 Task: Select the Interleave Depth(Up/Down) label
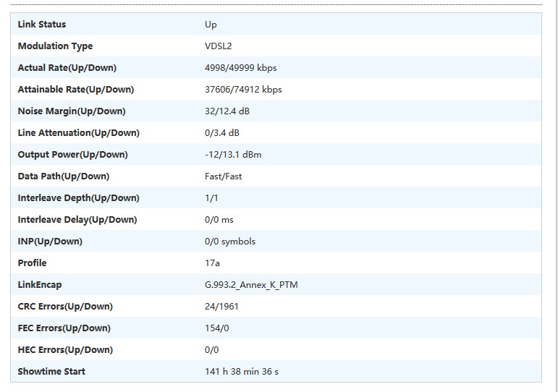78,197
